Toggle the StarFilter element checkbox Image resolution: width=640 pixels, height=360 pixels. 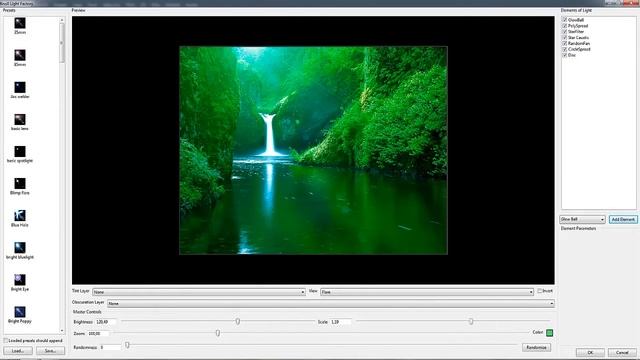click(565, 31)
